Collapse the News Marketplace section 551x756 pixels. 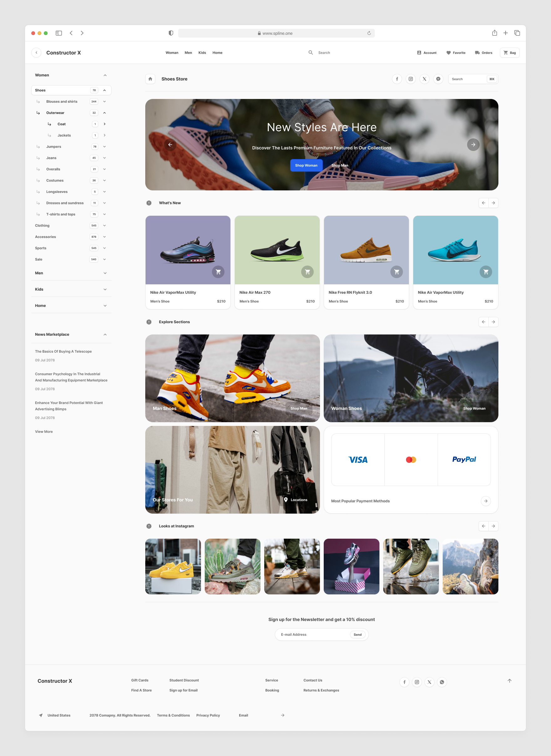tap(105, 335)
